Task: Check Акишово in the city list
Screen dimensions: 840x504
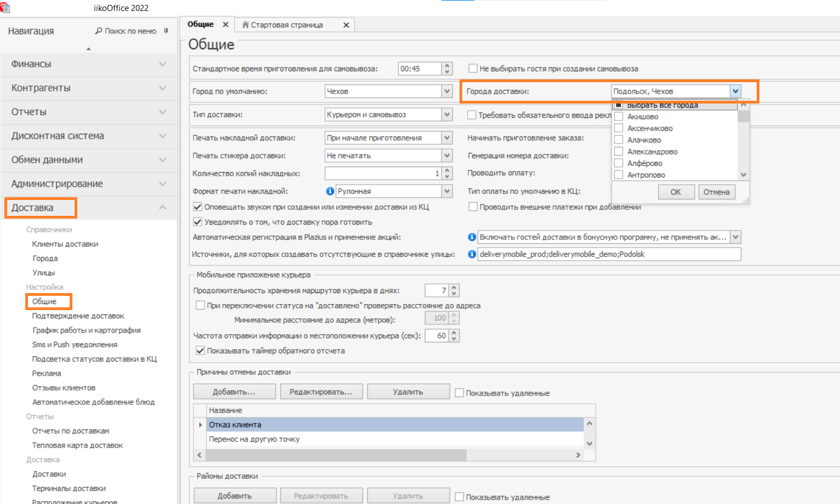Action: tap(618, 116)
